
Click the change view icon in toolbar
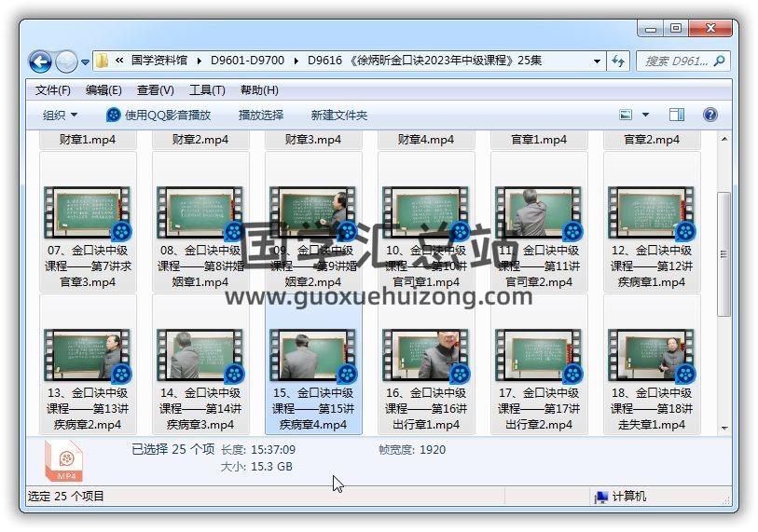tap(627, 115)
